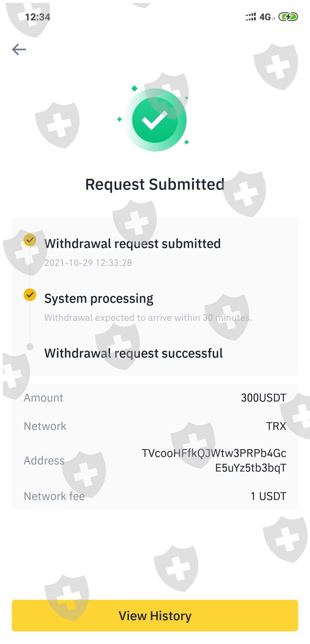310x644 pixels.
Task: Tap the 12:34 status bar clock
Action: pyautogui.click(x=38, y=17)
